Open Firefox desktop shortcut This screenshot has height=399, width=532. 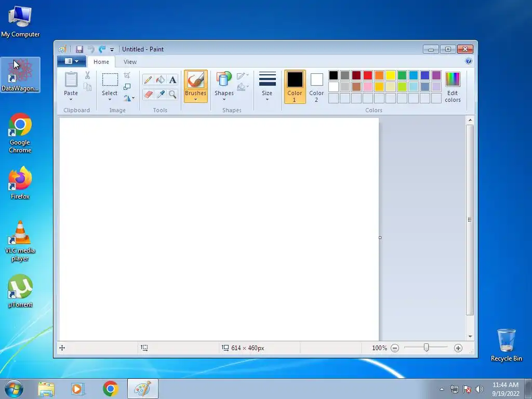pyautogui.click(x=20, y=183)
